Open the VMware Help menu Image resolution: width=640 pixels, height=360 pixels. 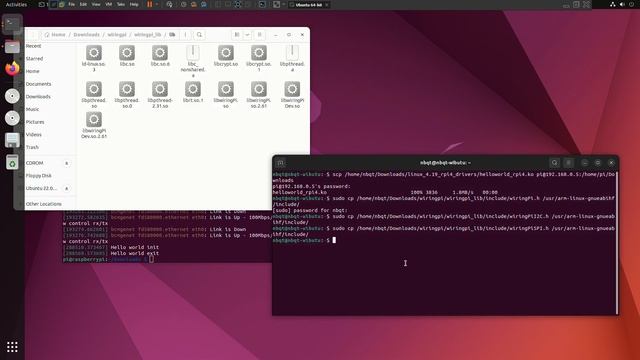pyautogui.click(x=134, y=4)
